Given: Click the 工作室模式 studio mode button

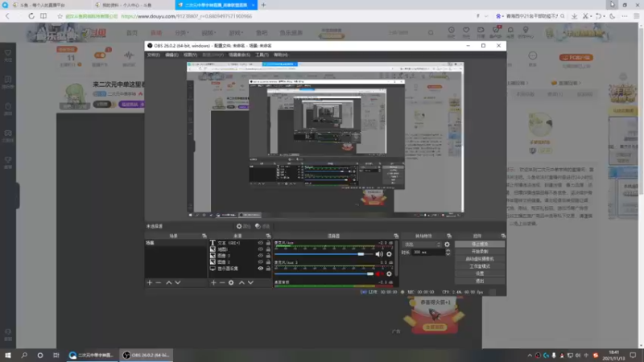Looking at the screenshot, I should pos(480,266).
